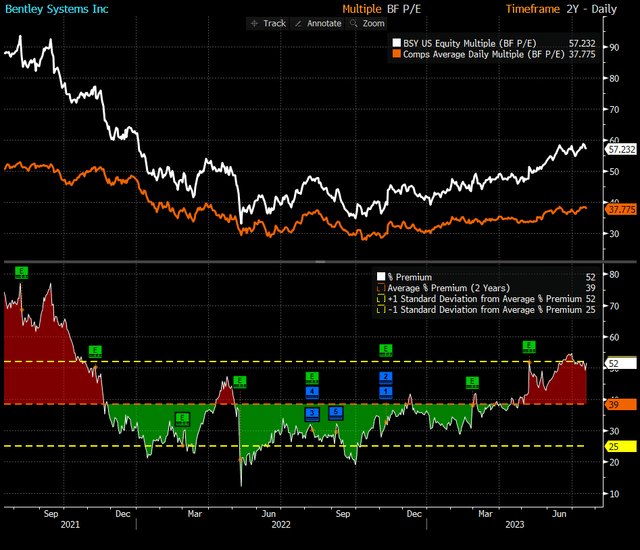640x550 pixels.
Task: Click the 57.232 price label on the axis
Action: [621, 149]
